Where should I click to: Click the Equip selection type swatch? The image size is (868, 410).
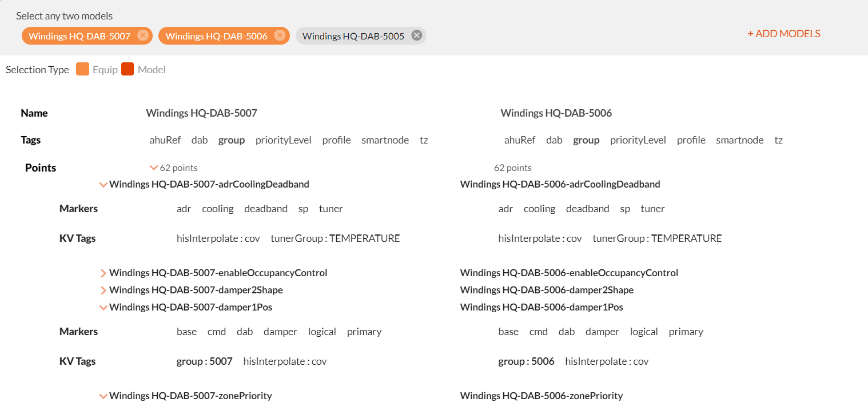tap(82, 69)
